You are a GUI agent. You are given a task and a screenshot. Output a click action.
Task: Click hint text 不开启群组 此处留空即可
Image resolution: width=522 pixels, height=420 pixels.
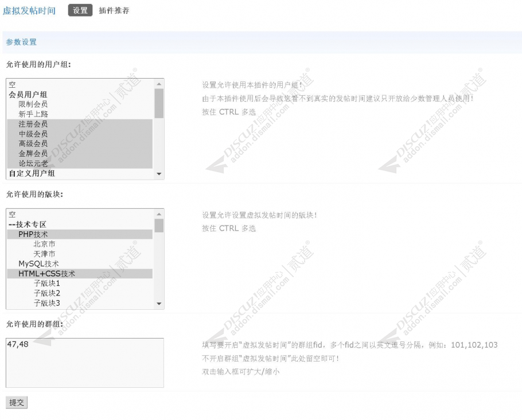(x=270, y=359)
